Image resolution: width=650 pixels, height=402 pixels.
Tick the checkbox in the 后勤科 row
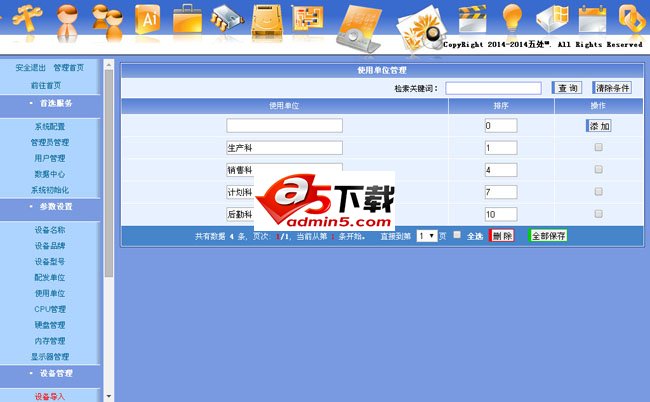pos(598,214)
